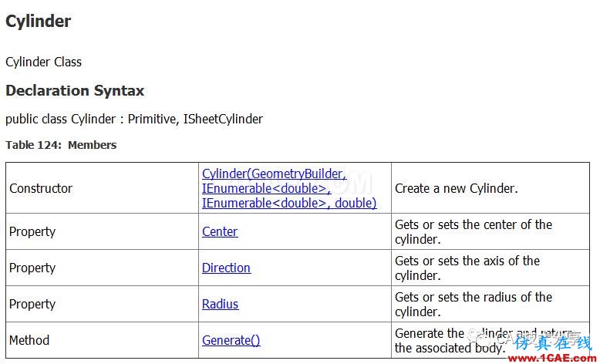The image size is (600, 364).
Task: Click the public class Cylinder declaration line
Action: [x=134, y=119]
